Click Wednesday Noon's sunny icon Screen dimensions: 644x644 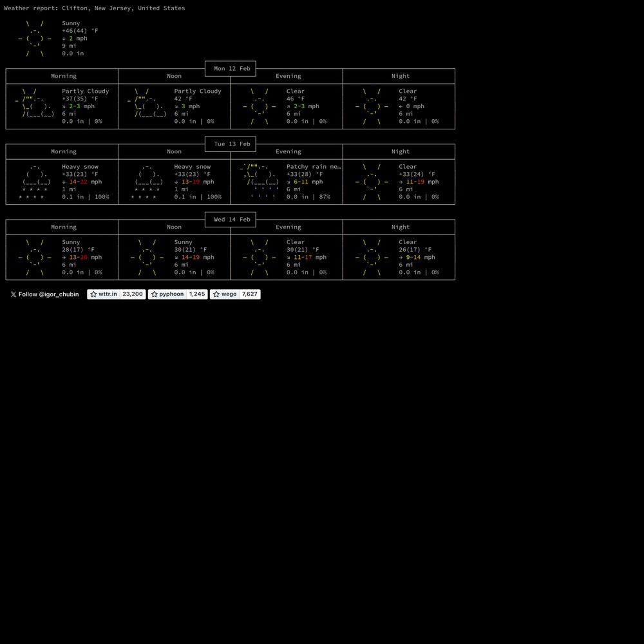point(147,258)
